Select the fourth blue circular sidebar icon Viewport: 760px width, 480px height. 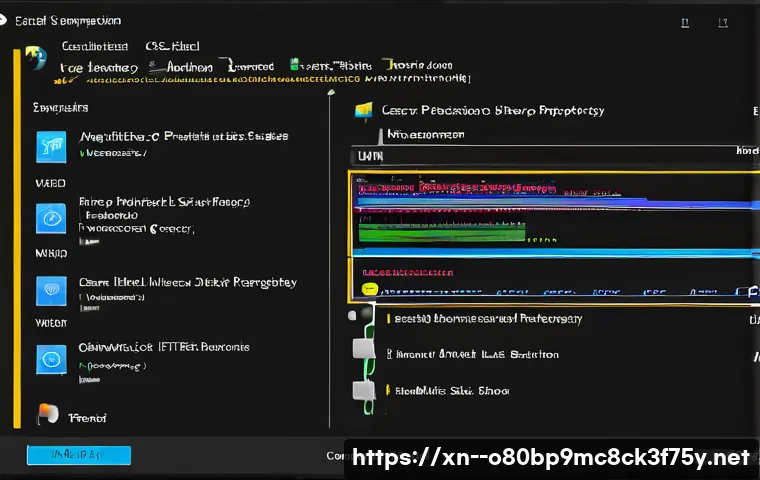point(51,357)
